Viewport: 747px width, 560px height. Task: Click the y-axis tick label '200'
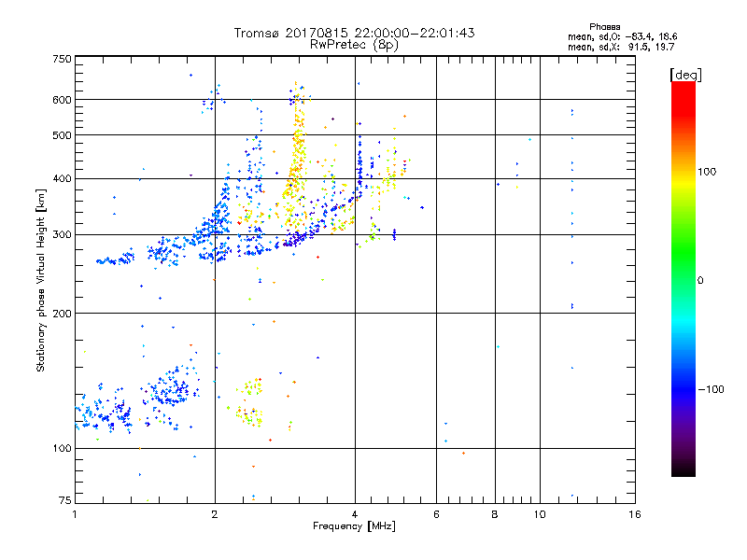coord(63,314)
